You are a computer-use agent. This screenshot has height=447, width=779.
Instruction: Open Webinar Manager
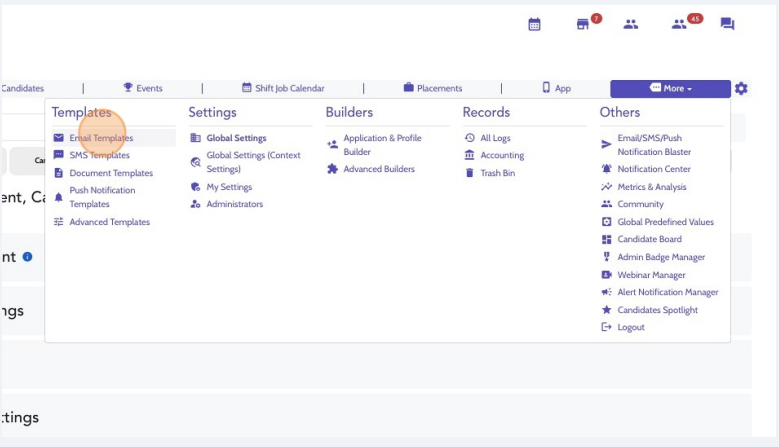coord(651,275)
